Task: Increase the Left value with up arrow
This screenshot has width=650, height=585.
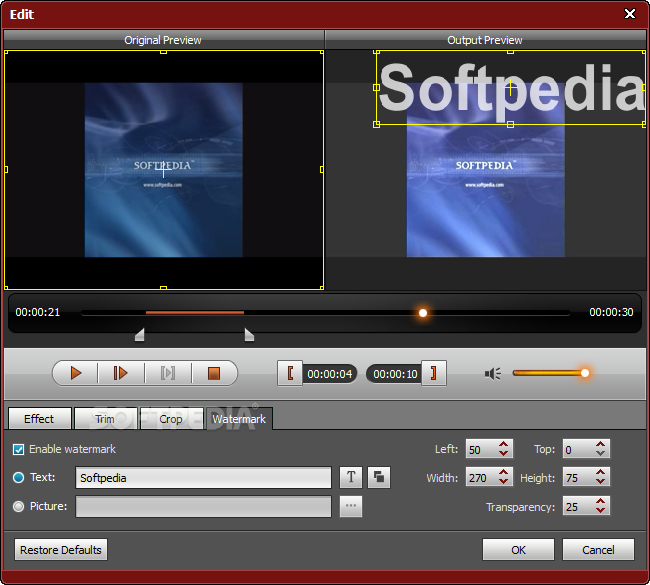Action: [504, 444]
